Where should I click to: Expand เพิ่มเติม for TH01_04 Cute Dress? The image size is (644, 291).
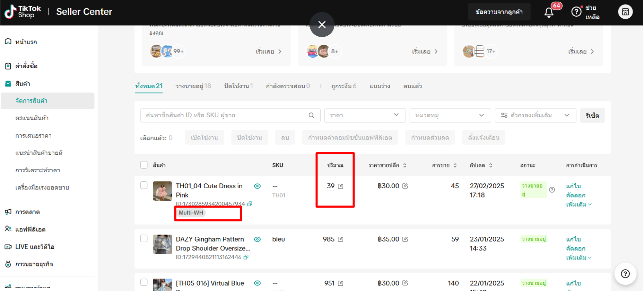(579, 204)
